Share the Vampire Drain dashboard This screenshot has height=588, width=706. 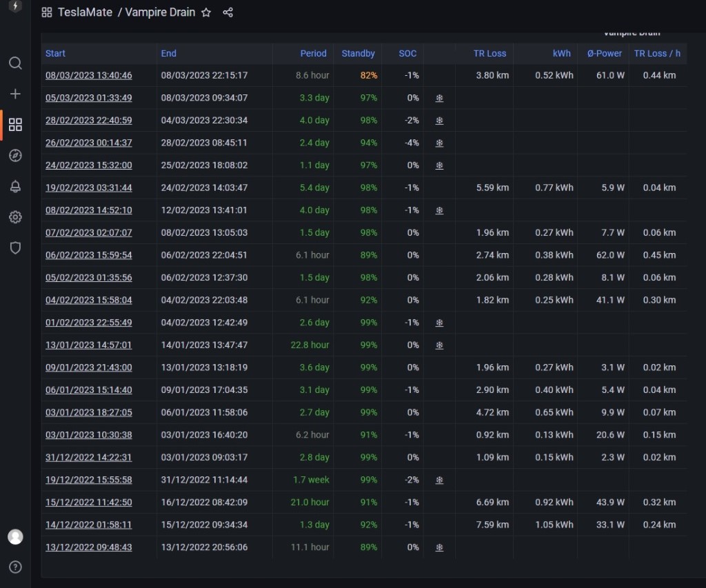[x=228, y=12]
